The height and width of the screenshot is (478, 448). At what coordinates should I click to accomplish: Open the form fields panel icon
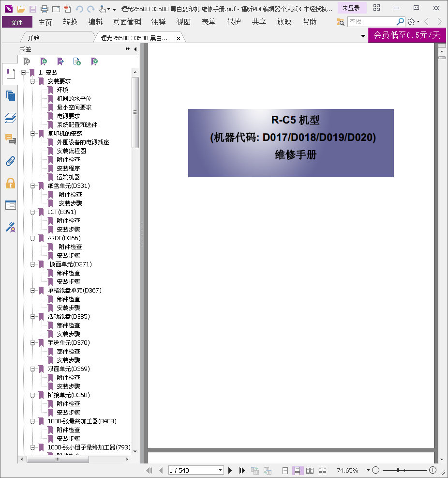click(x=10, y=205)
